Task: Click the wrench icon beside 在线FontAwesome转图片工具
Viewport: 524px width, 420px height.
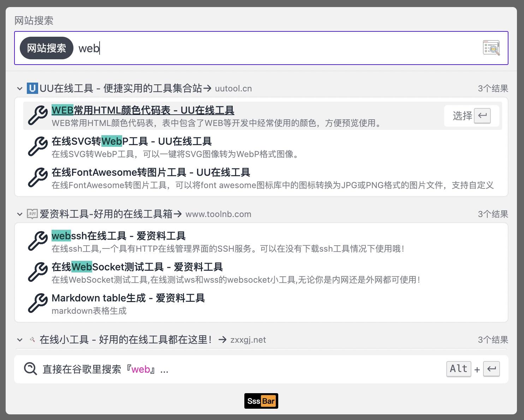Action: pyautogui.click(x=37, y=178)
